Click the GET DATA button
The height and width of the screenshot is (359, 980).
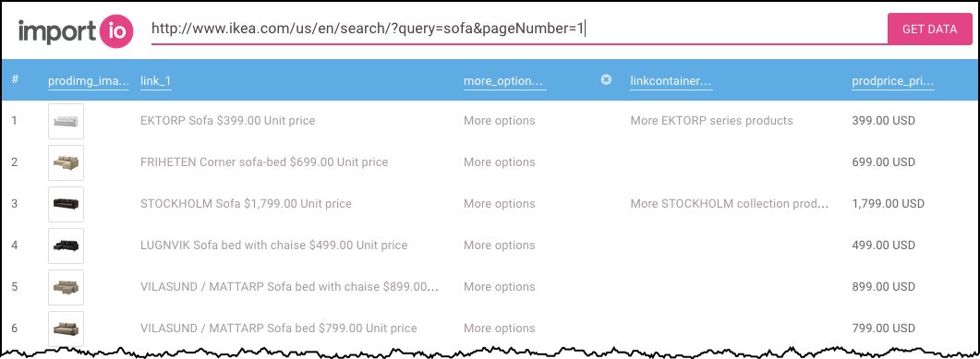pos(929,29)
